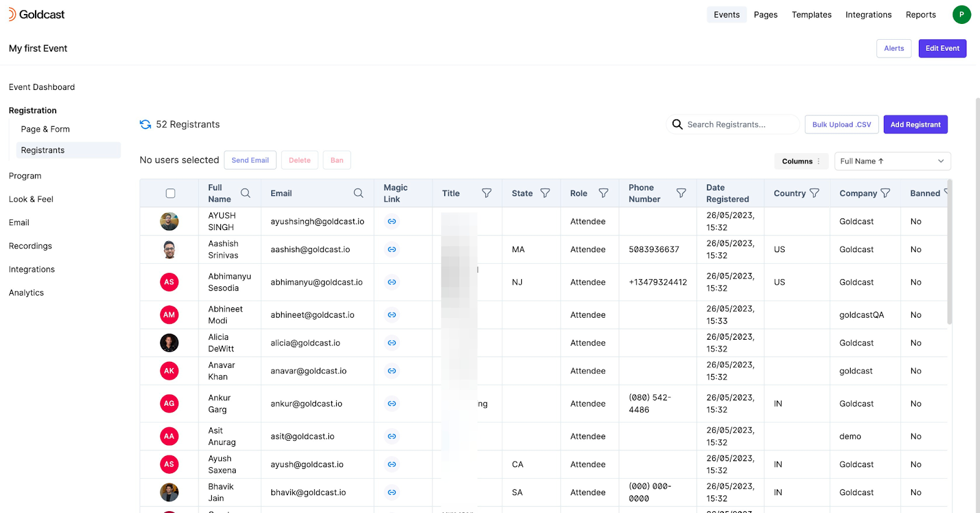Click the search icon in Full Name column
The width and height of the screenshot is (980, 513).
245,193
